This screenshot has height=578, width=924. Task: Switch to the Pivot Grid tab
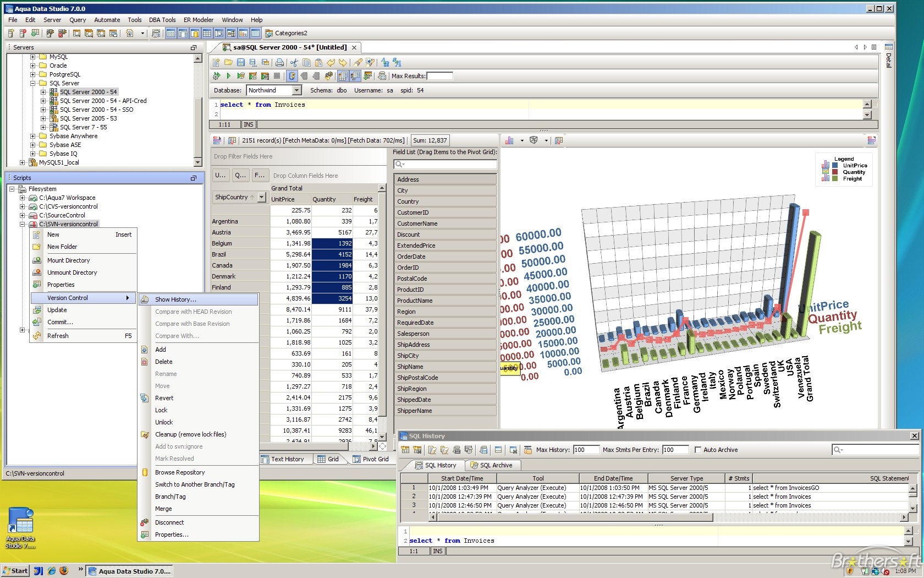[371, 459]
